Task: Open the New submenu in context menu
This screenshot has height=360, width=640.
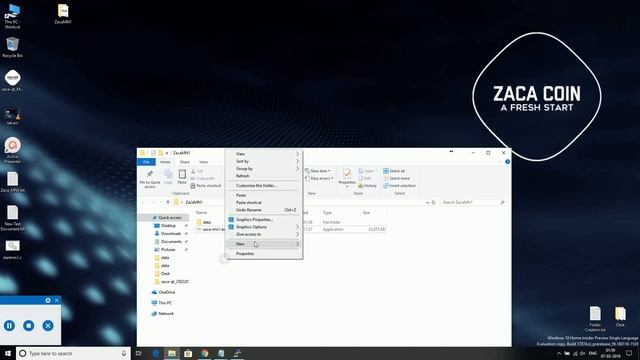Action: click(x=264, y=244)
